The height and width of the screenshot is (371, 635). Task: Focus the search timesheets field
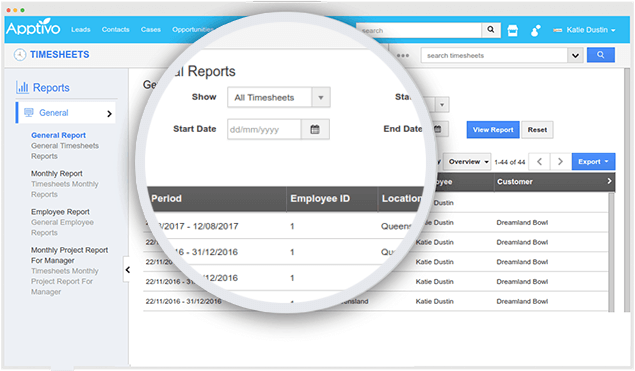coord(494,55)
